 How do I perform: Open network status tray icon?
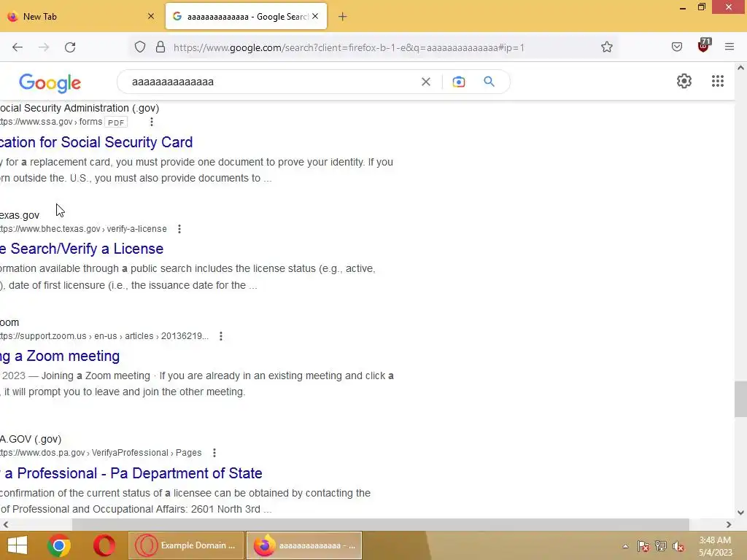(x=661, y=546)
